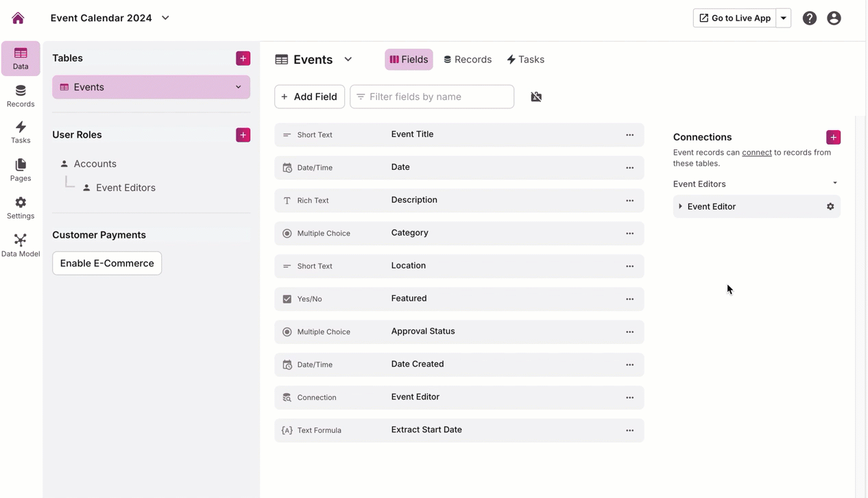Expand the Events table title dropdown

[x=348, y=60]
